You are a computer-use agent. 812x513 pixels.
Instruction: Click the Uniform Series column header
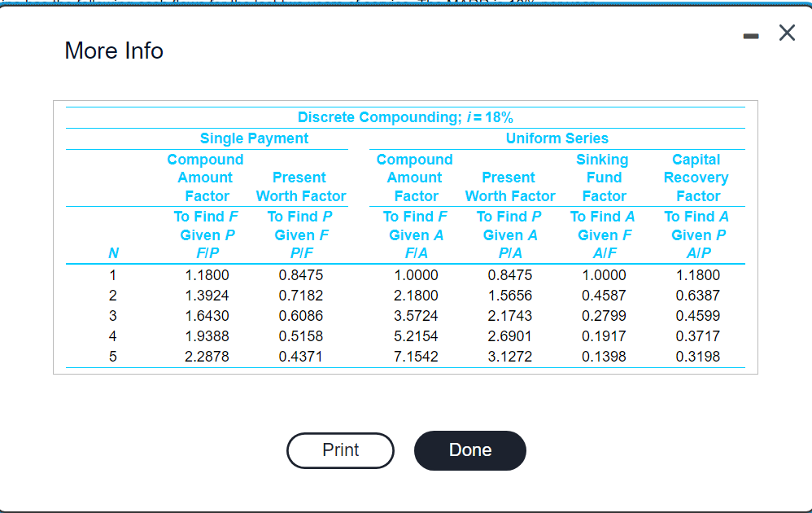(557, 138)
